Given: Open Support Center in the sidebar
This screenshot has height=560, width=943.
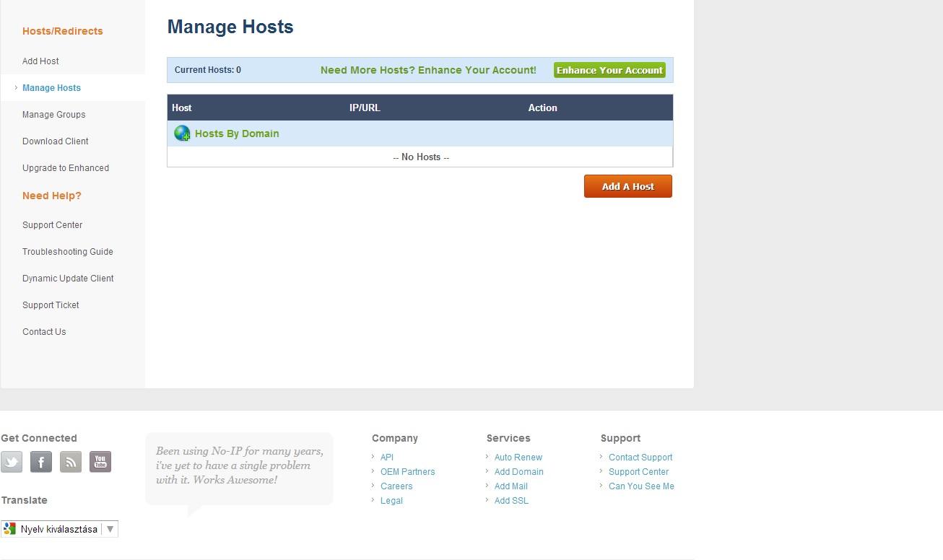Looking at the screenshot, I should [52, 225].
